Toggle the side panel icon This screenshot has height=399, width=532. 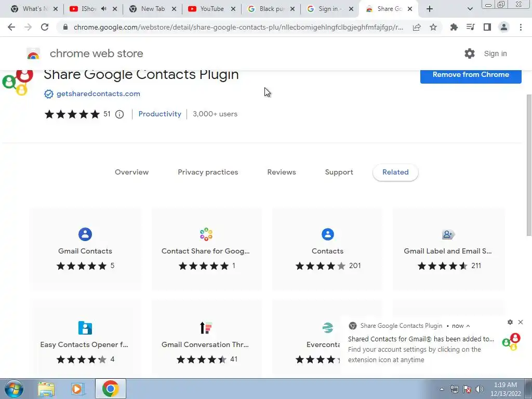(487, 27)
